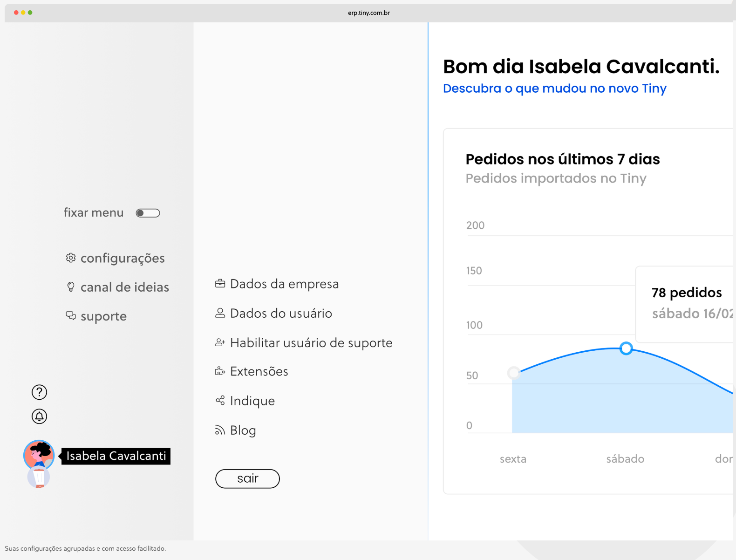Click the puzzle icon beside Extensões
Screen dimensions: 736x560
point(220,371)
